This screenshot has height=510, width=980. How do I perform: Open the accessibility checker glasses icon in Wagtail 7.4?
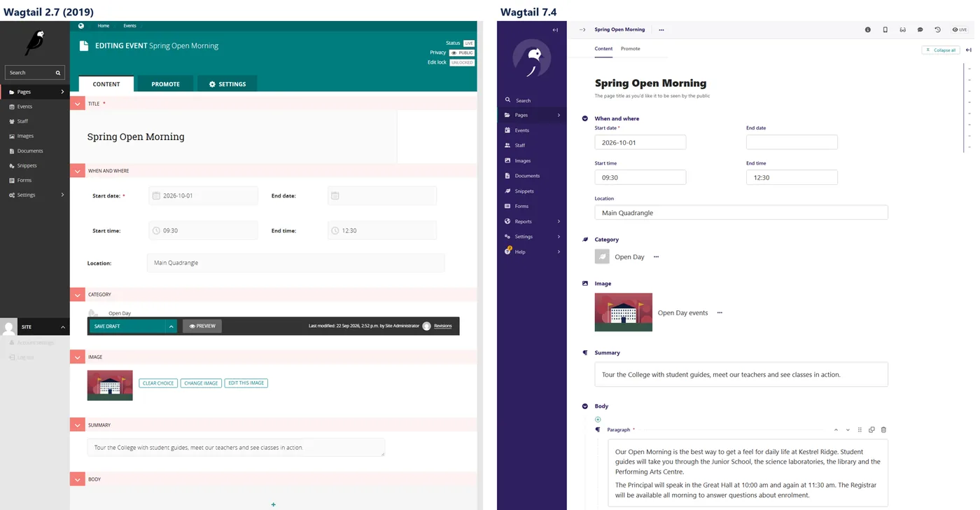(x=903, y=30)
